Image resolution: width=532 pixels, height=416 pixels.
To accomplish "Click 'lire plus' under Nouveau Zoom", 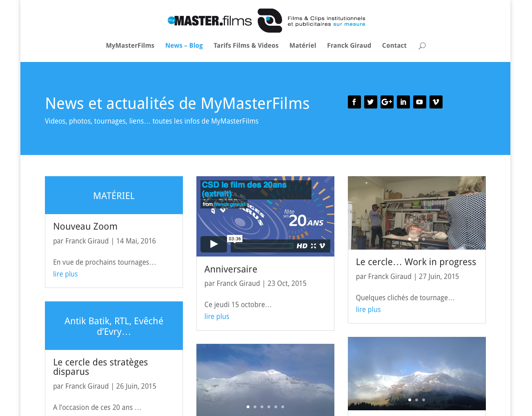I will click(x=65, y=274).
